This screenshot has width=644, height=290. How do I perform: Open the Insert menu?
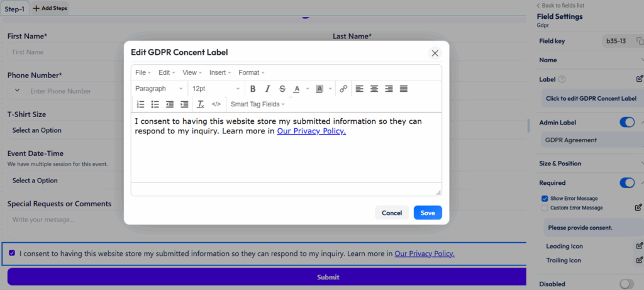tap(220, 72)
